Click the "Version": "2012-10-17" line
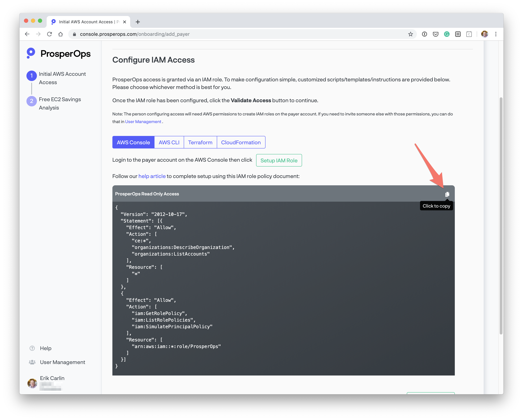 [x=154, y=214]
